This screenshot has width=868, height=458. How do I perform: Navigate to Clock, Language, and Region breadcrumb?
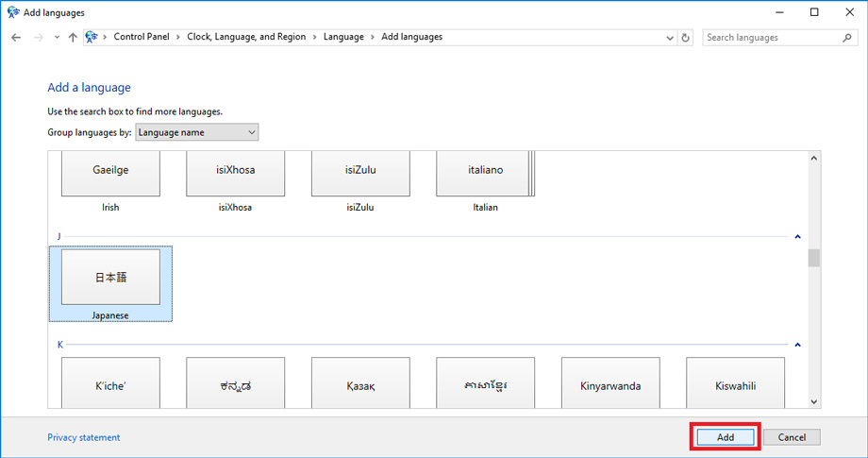coord(248,38)
